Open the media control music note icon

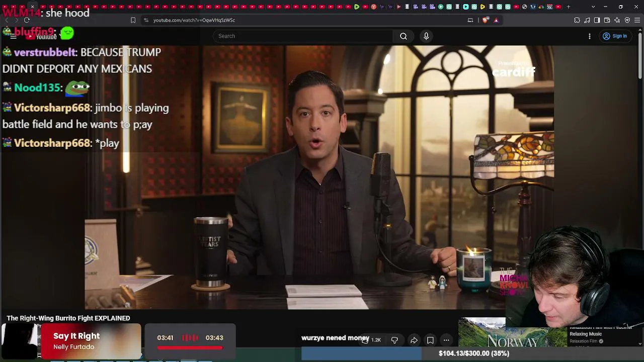coord(587,20)
